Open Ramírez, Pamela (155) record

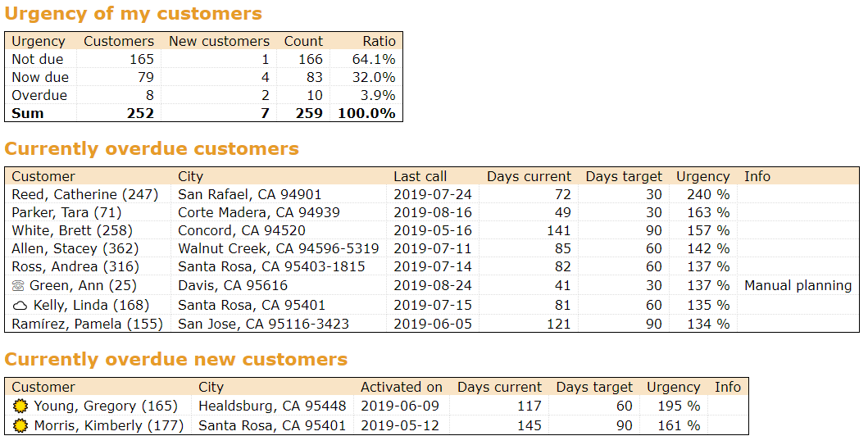(88, 324)
